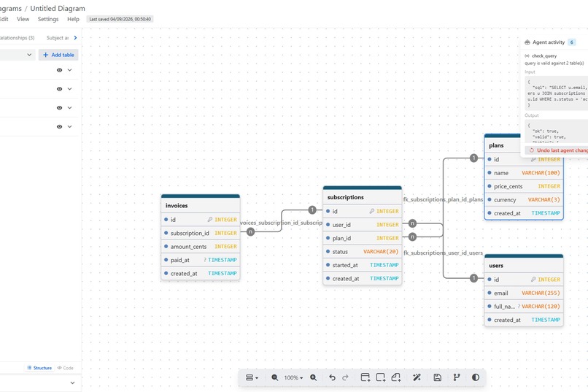Click Undo last agent change

(558, 150)
